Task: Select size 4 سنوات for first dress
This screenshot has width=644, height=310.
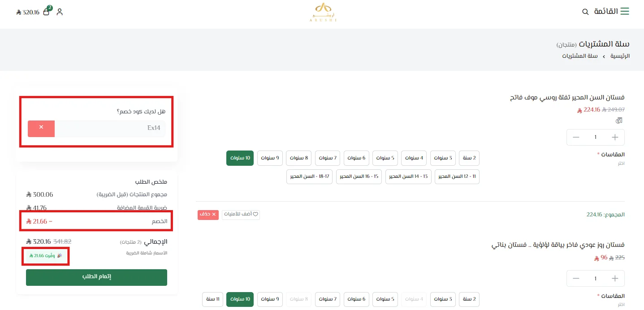Action: pos(413,158)
